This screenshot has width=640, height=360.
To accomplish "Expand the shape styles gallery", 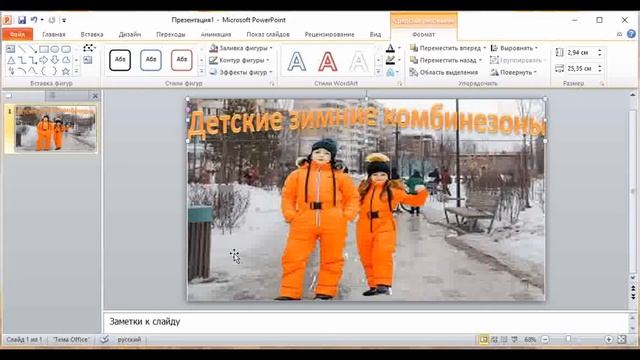I will (201, 71).
